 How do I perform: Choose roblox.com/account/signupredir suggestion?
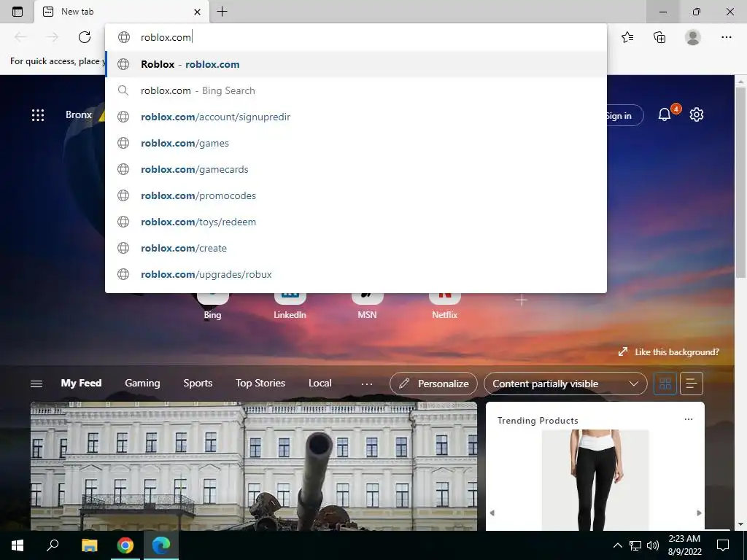coord(355,117)
